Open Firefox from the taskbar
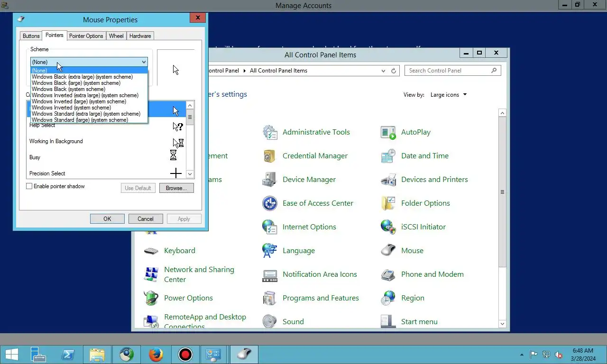The image size is (607, 364). click(156, 355)
